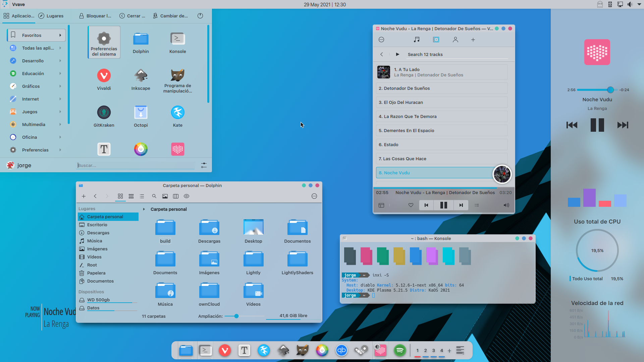
Task: Skip to next track in Vvave
Action: pyautogui.click(x=461, y=205)
